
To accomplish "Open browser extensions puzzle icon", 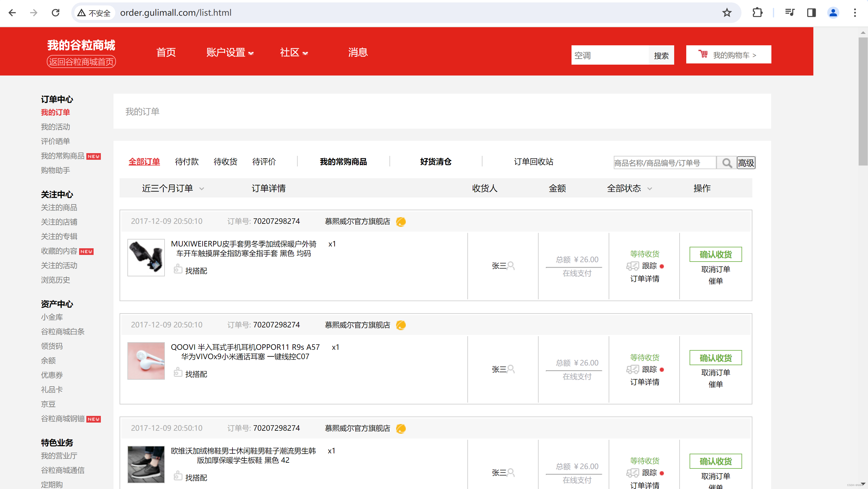I will (x=757, y=13).
